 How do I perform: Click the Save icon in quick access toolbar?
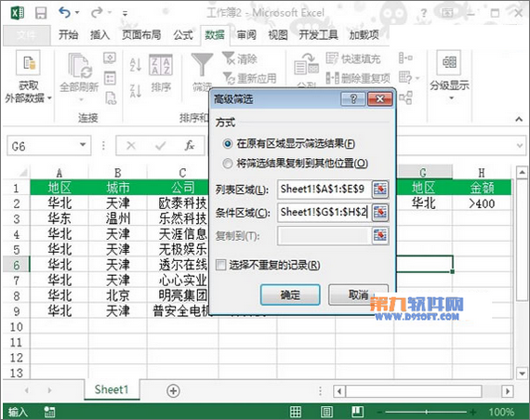point(41,13)
